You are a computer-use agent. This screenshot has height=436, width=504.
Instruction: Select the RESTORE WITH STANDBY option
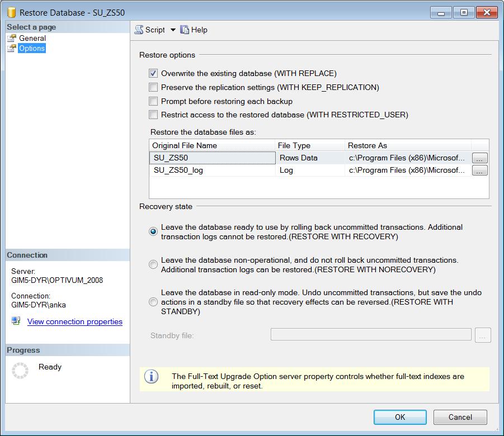click(153, 302)
